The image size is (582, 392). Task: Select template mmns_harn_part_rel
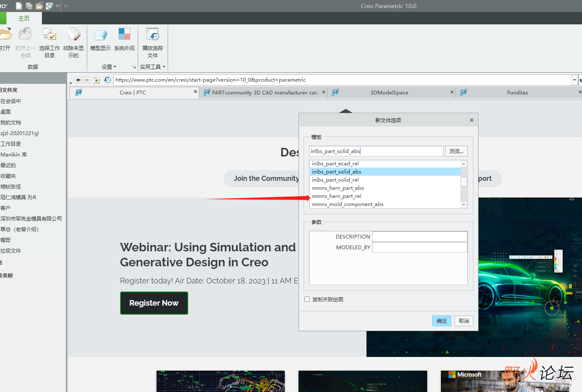click(385, 196)
